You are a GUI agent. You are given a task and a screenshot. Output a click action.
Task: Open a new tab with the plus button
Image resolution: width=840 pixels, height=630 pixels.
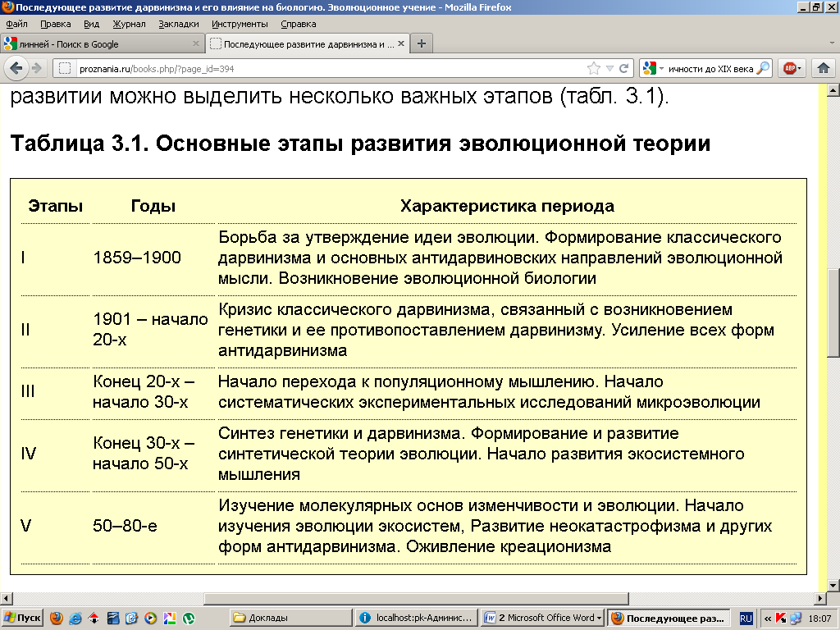click(x=422, y=44)
